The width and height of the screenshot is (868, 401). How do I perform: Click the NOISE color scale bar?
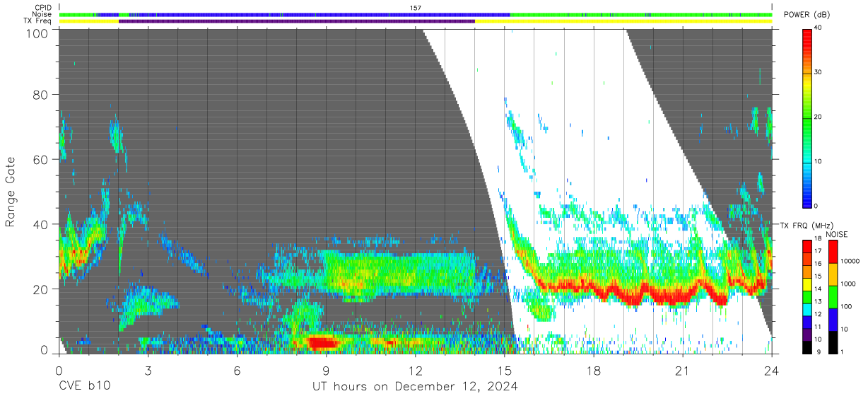(833, 296)
